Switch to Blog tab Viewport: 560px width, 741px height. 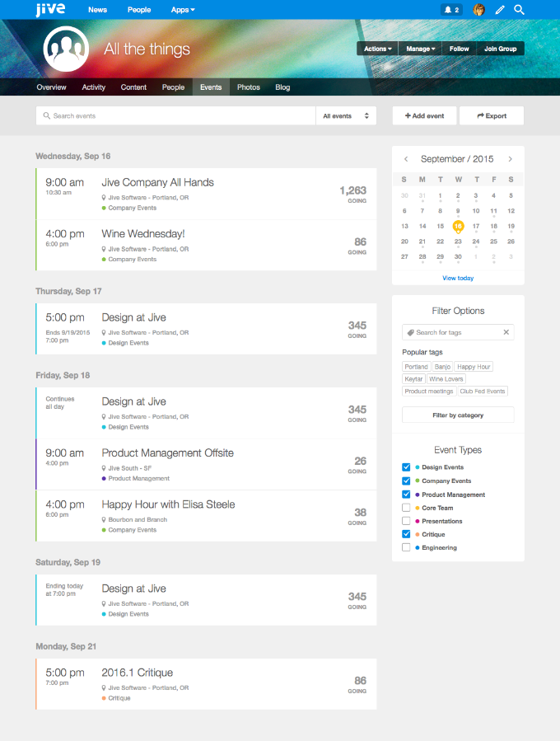282,87
